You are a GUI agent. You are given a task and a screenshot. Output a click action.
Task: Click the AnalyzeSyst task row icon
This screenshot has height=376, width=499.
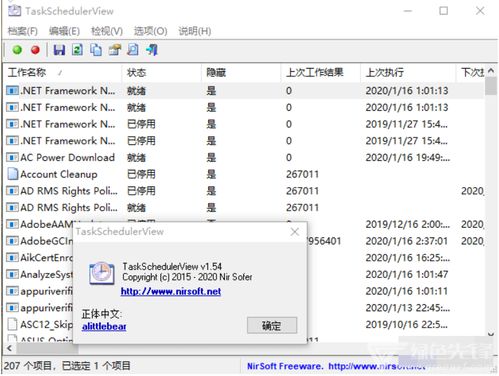(x=12, y=274)
